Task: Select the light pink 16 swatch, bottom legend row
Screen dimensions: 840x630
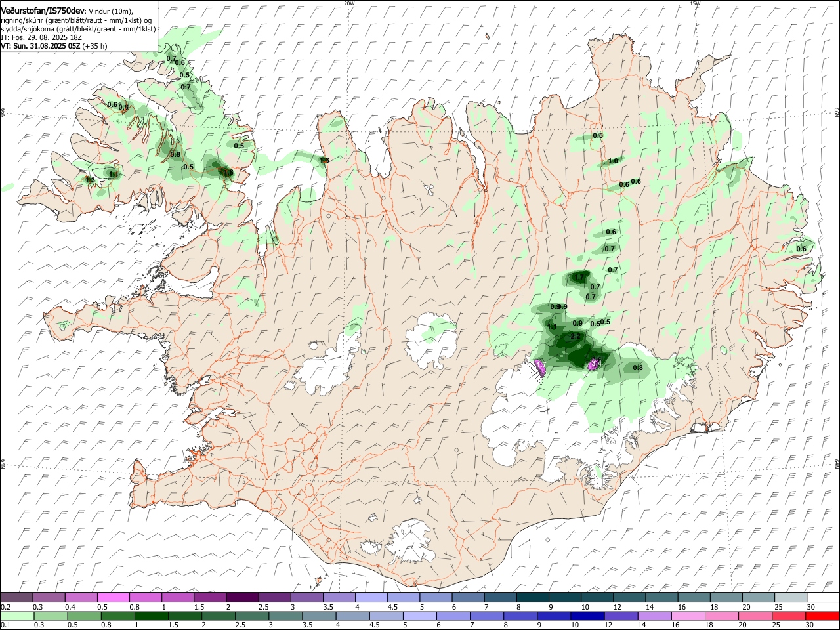Action: click(x=687, y=616)
